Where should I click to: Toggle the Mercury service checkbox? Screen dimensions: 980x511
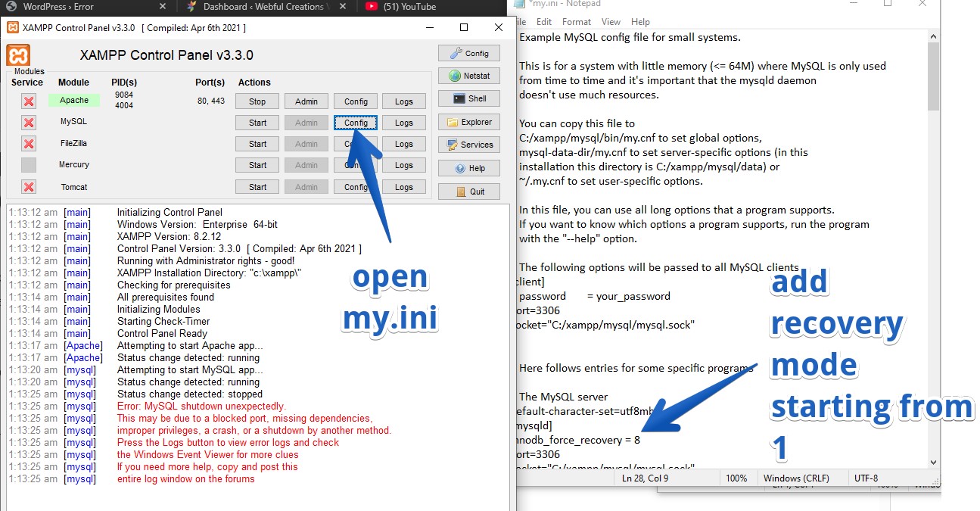[29, 165]
